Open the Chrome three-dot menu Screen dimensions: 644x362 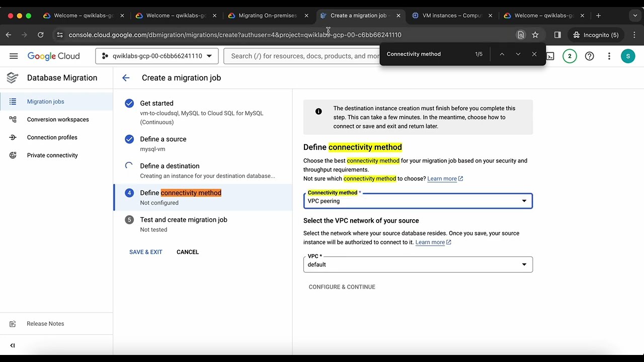pyautogui.click(x=634, y=35)
